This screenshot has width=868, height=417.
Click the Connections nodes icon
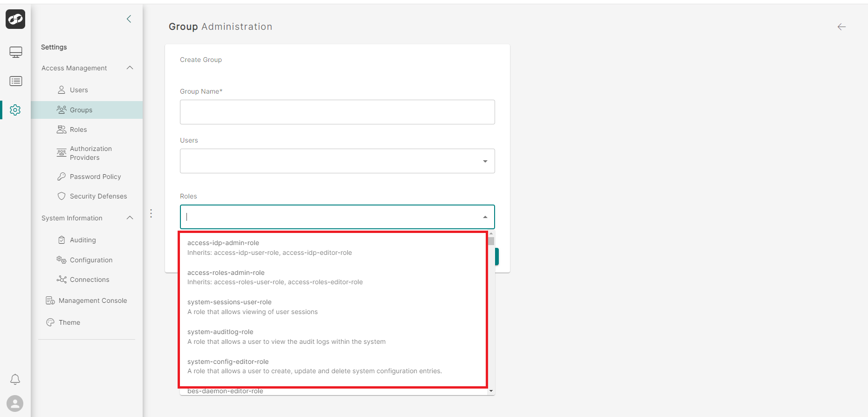[62, 280]
